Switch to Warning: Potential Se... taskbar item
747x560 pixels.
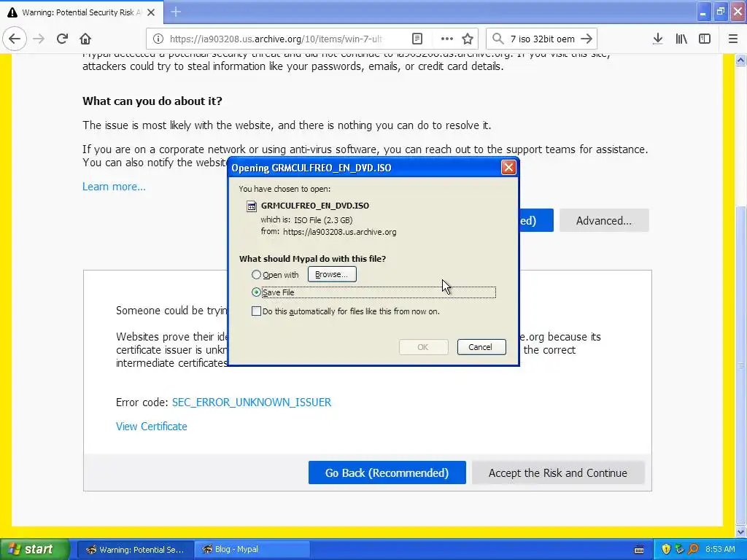tap(136, 550)
